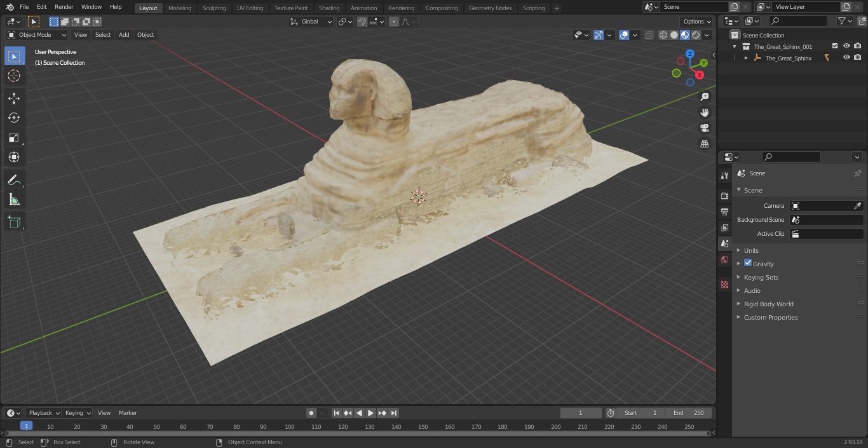Viewport: 868px width, 448px height.
Task: Toggle proportional editing button
Action: (394, 22)
